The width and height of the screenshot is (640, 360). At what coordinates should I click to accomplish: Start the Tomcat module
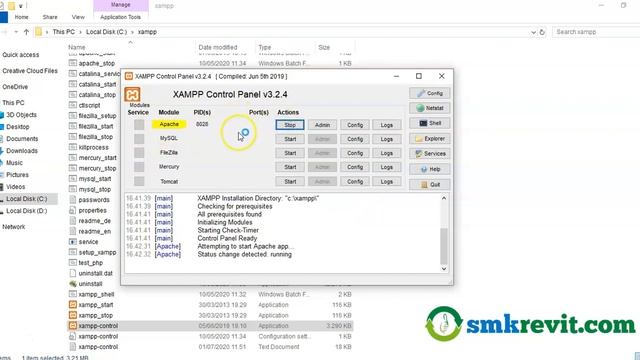(290, 181)
